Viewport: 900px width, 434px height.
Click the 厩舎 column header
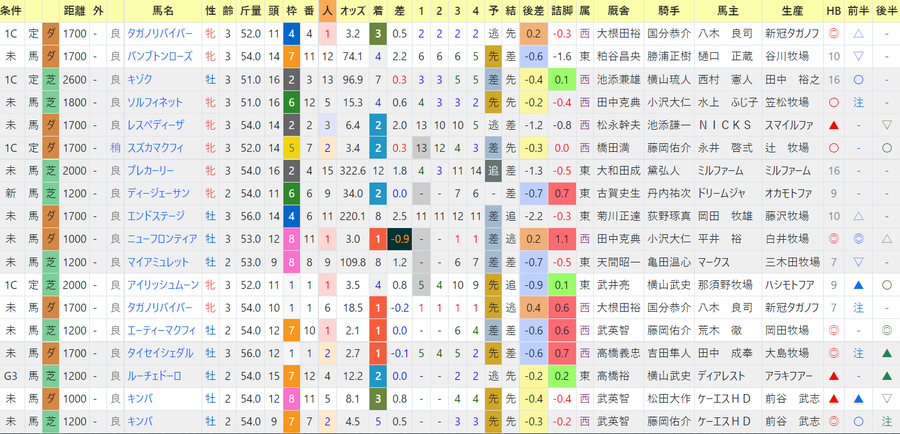pyautogui.click(x=618, y=11)
